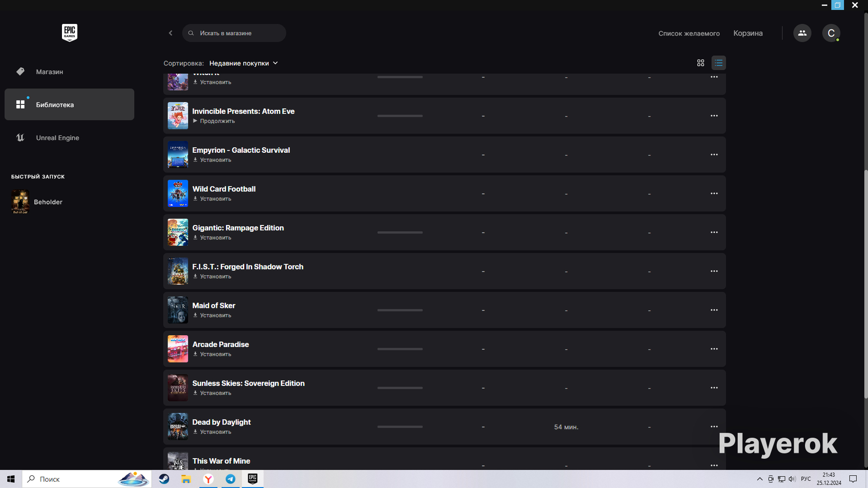This screenshot has width=868, height=488.
Task: Open more options for Empyrion
Action: [714, 155]
